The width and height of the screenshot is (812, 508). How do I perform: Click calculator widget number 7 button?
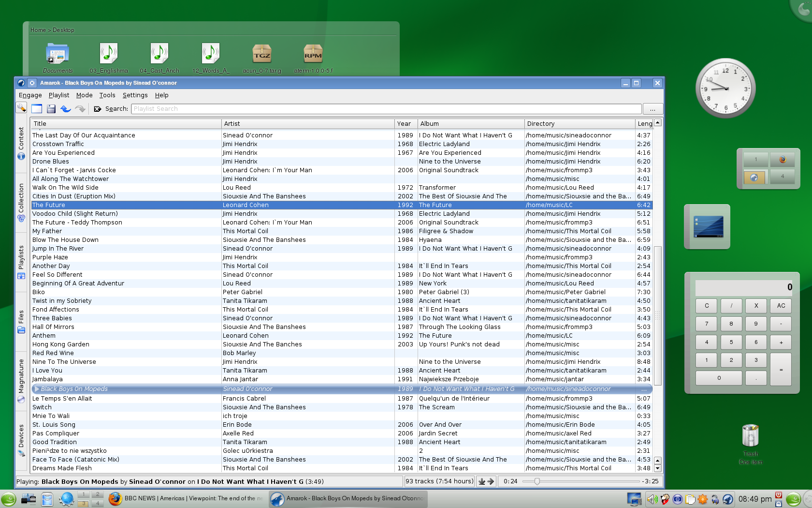pos(707,324)
